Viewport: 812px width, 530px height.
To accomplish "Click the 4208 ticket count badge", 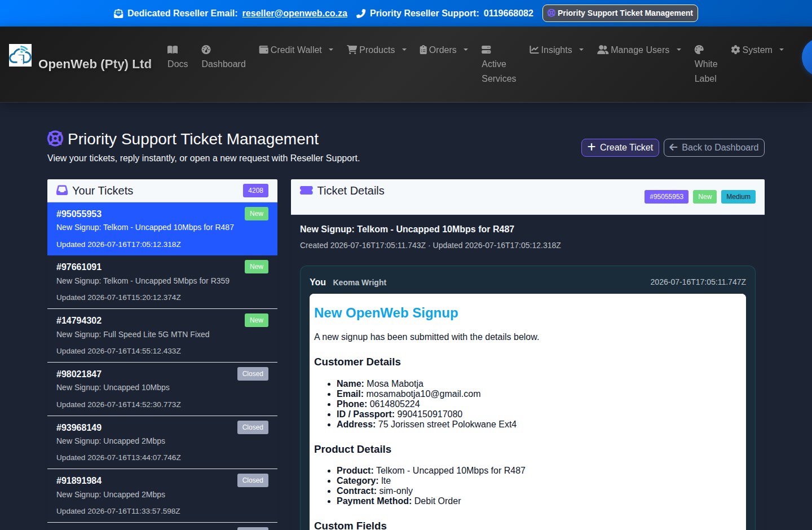I will point(255,191).
